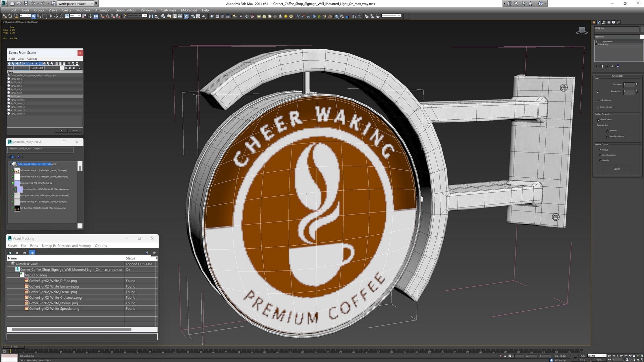Click the Mirror tool icon
Viewport: 644px width, 362px height.
[x=151, y=16]
